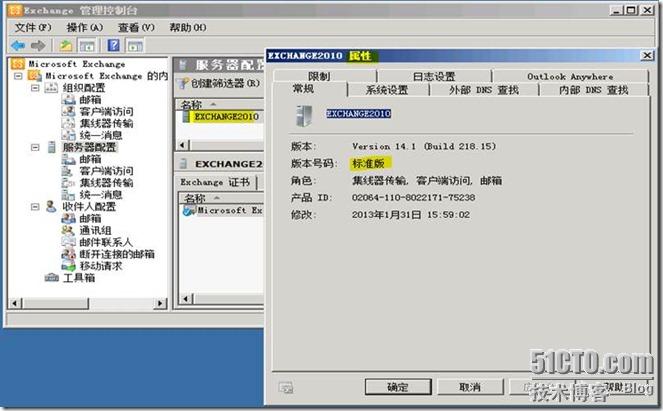Click the dialog bottom-left help icon

286,387
